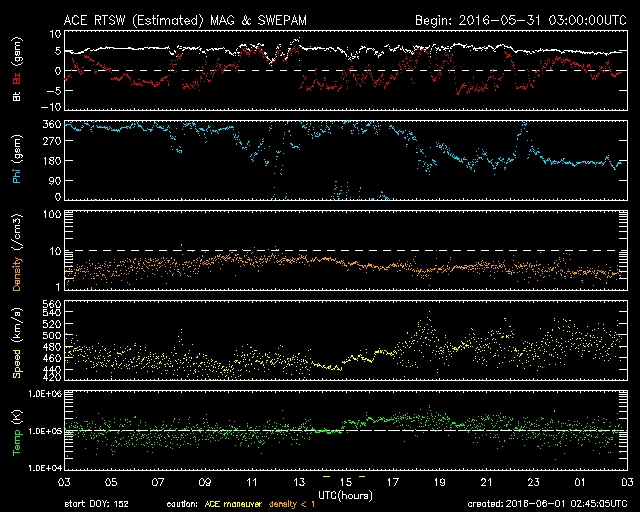This screenshot has height=512, width=640.
Task: Select the 21 hour tick on time axis
Action: pyautogui.click(x=485, y=481)
